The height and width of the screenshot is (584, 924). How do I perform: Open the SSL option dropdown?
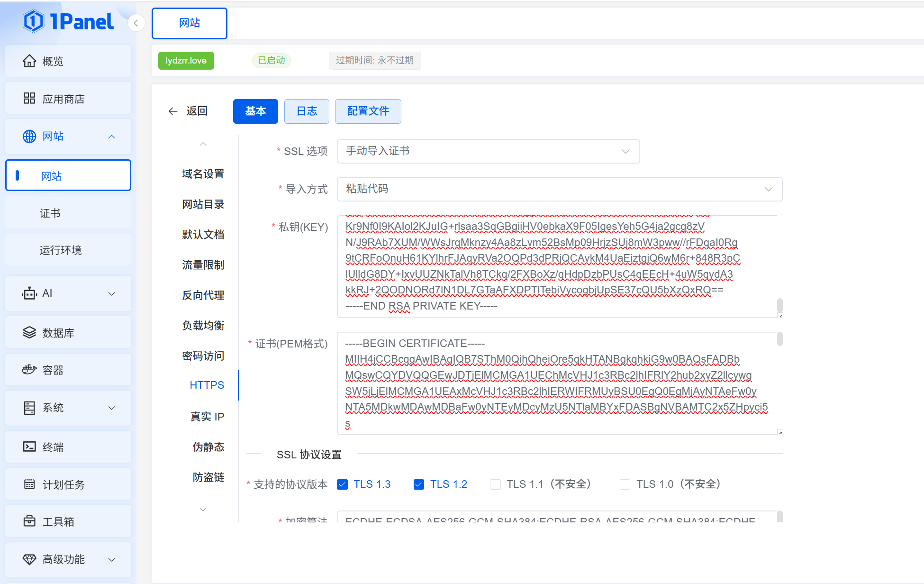pos(488,151)
